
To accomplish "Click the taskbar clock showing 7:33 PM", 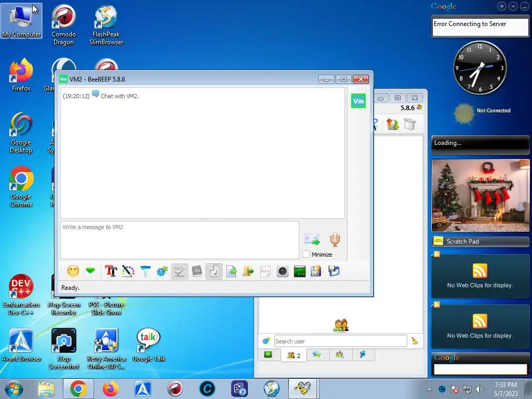I will point(506,389).
